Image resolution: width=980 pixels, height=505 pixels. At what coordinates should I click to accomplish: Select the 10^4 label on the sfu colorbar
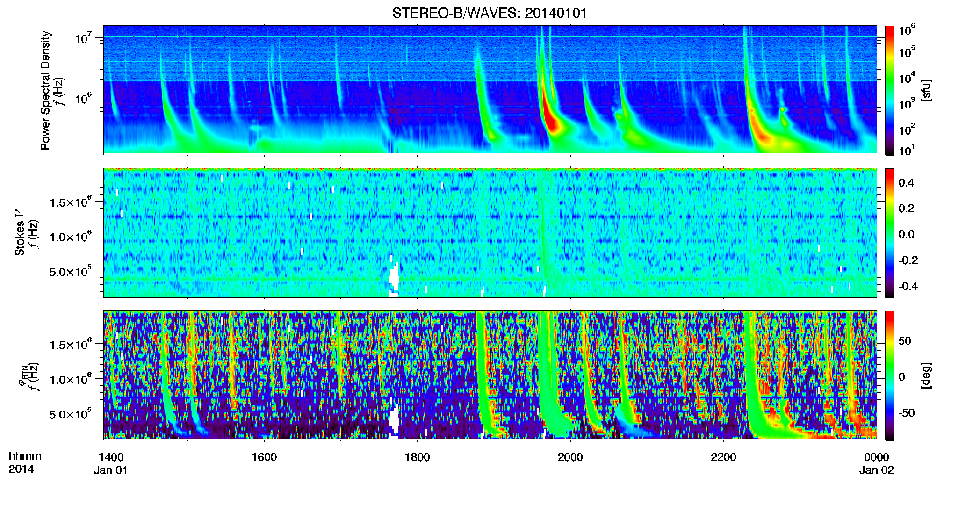[x=907, y=78]
